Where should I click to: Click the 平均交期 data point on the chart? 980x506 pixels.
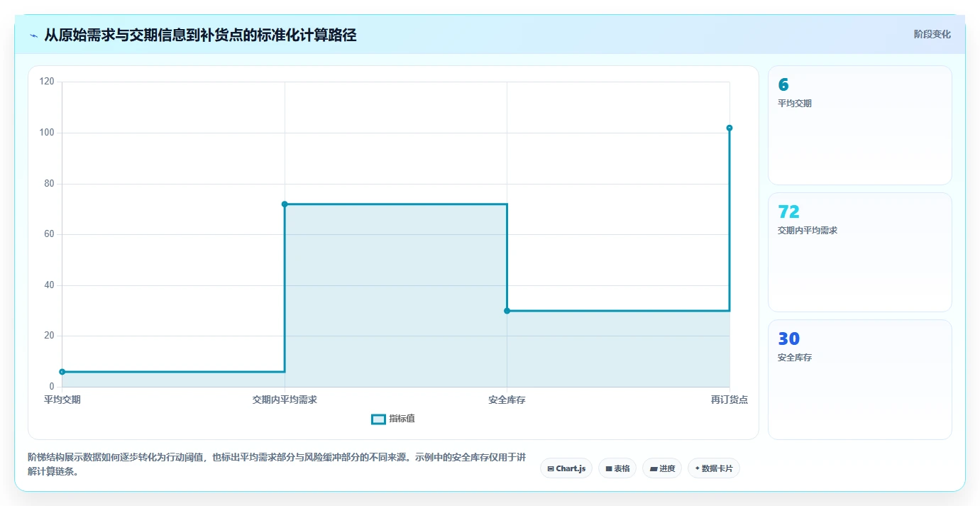coord(62,372)
